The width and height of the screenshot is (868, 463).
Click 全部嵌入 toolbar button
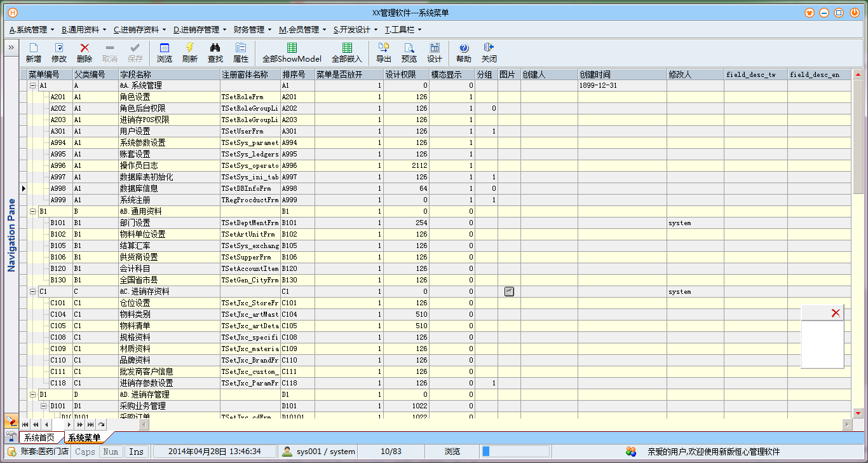pyautogui.click(x=347, y=52)
